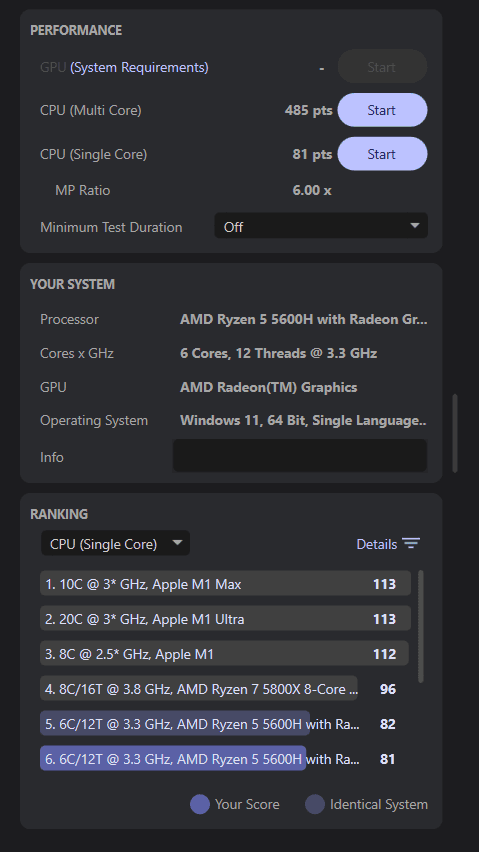This screenshot has height=852, width=479.
Task: Click the Your Score legend circle
Action: [200, 804]
